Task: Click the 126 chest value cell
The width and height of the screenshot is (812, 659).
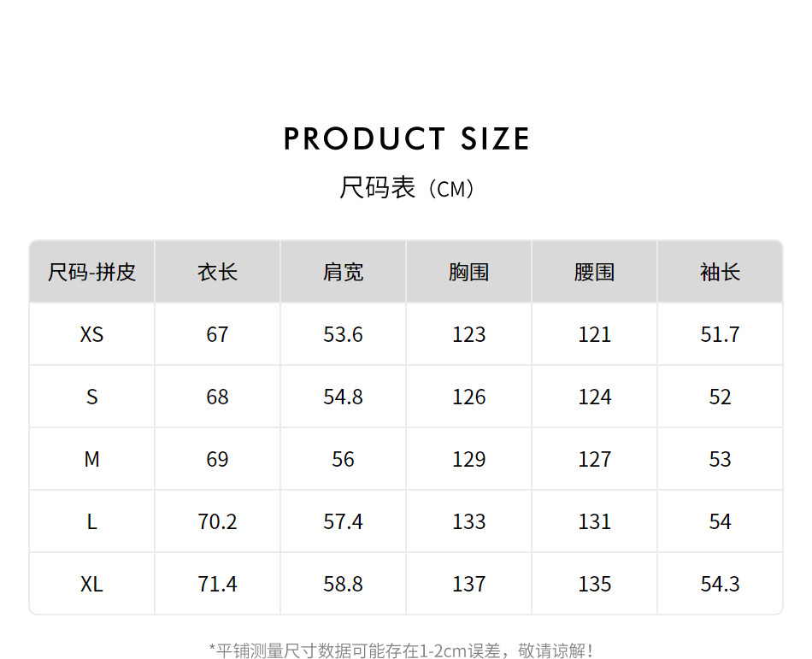Action: click(468, 397)
